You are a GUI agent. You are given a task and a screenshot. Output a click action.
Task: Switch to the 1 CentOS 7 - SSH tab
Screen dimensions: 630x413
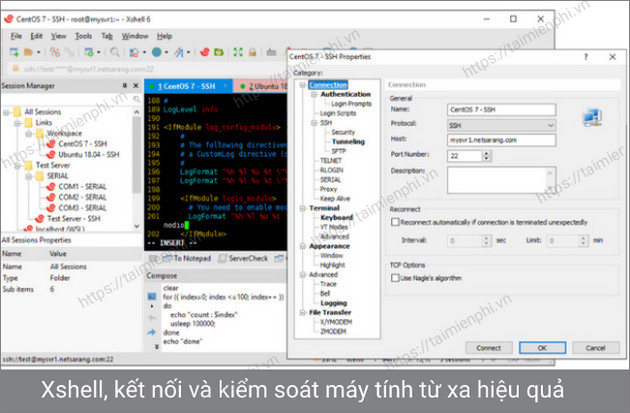pos(188,86)
